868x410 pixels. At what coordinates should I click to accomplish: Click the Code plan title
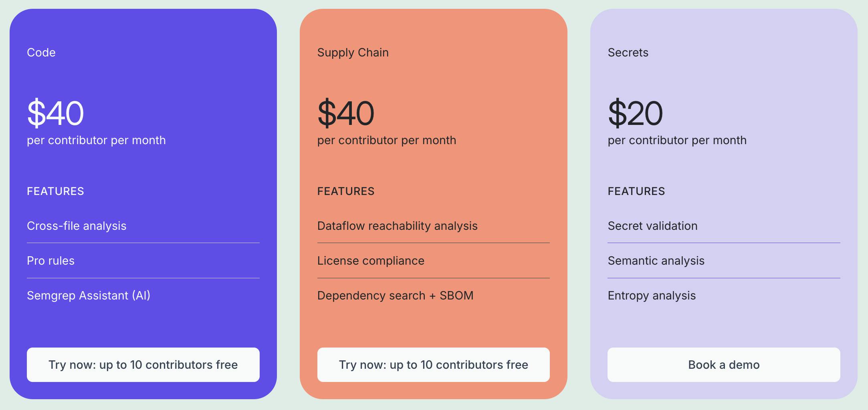tap(41, 52)
